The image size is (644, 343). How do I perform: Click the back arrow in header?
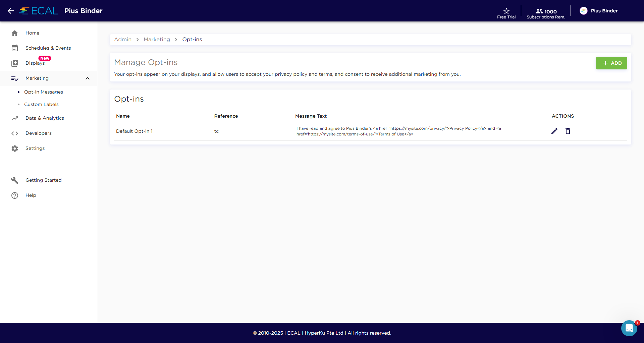(11, 11)
